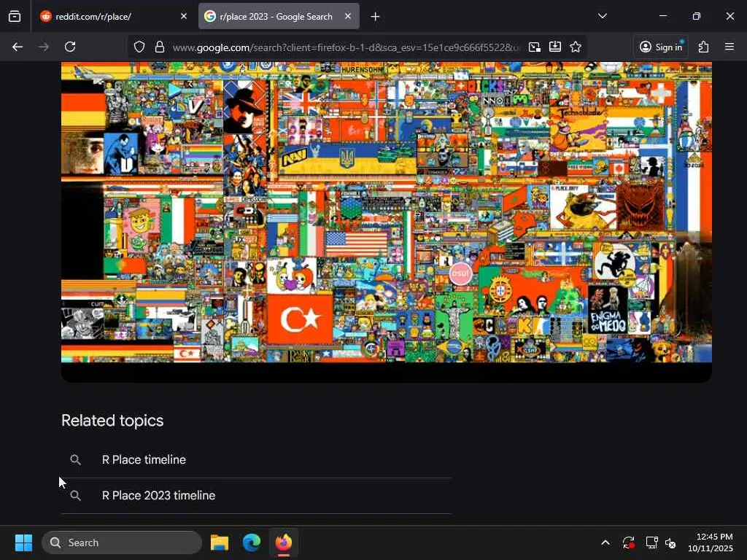The height and width of the screenshot is (560, 747).
Task: Click the install/save page icon in address bar
Action: (555, 47)
